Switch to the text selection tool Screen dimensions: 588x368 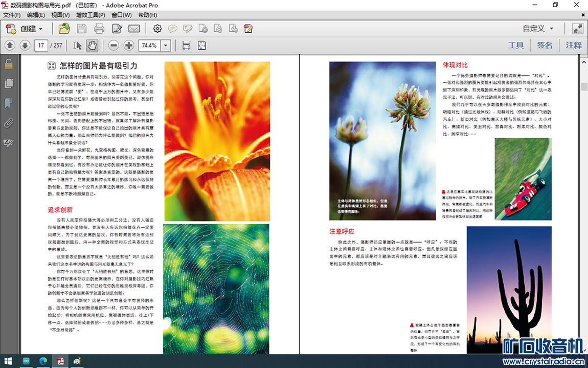[x=77, y=46]
